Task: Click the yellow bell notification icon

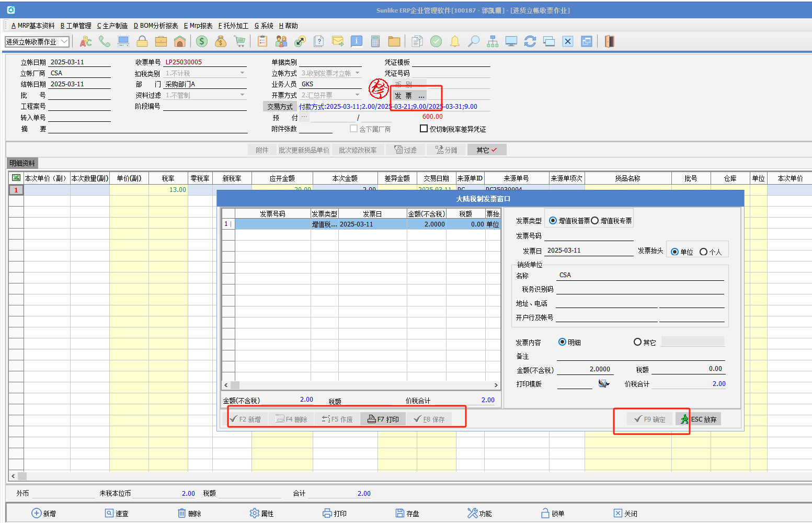Action: (455, 41)
